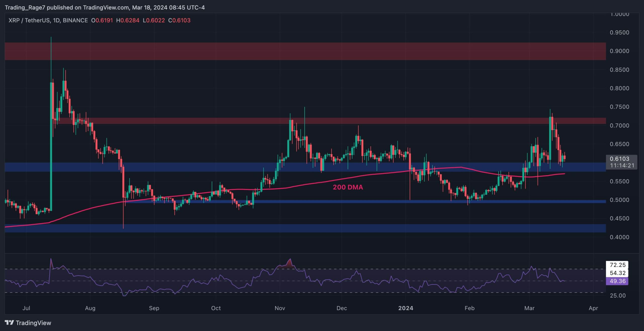644x331 pixels.
Task: Click the TradingView watermark text
Action: pyautogui.click(x=33, y=323)
